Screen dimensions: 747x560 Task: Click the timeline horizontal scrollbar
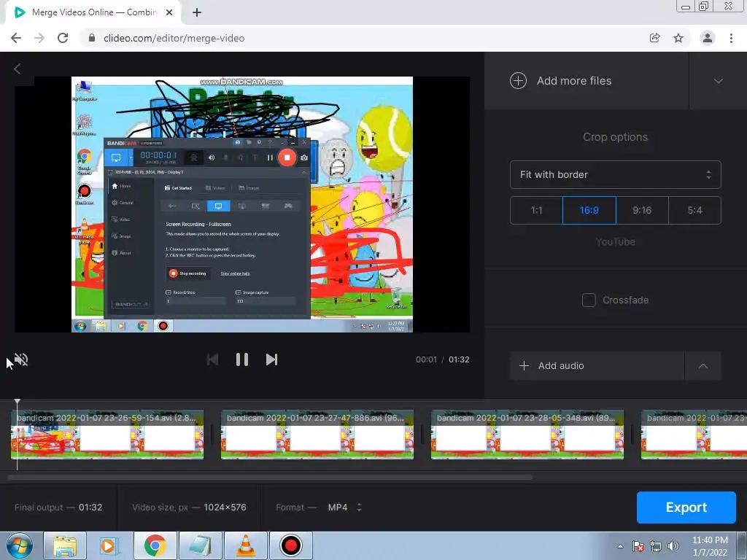(270, 477)
